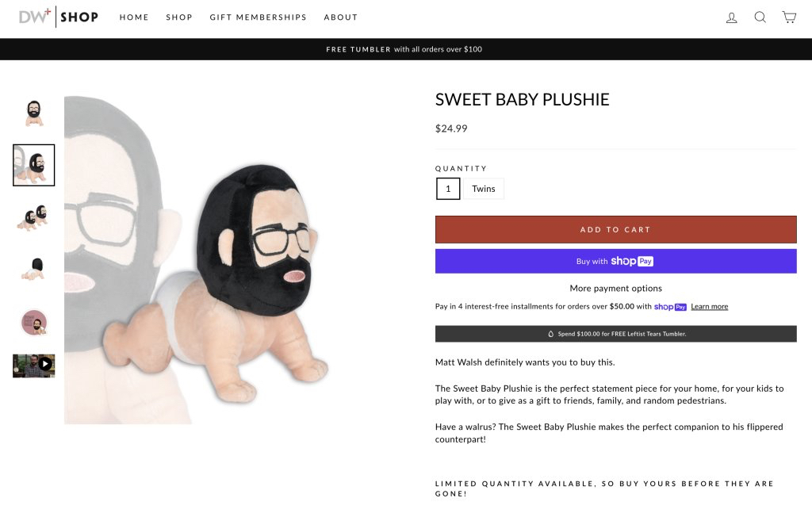
Task: Click the Learn more link
Action: tap(709, 307)
